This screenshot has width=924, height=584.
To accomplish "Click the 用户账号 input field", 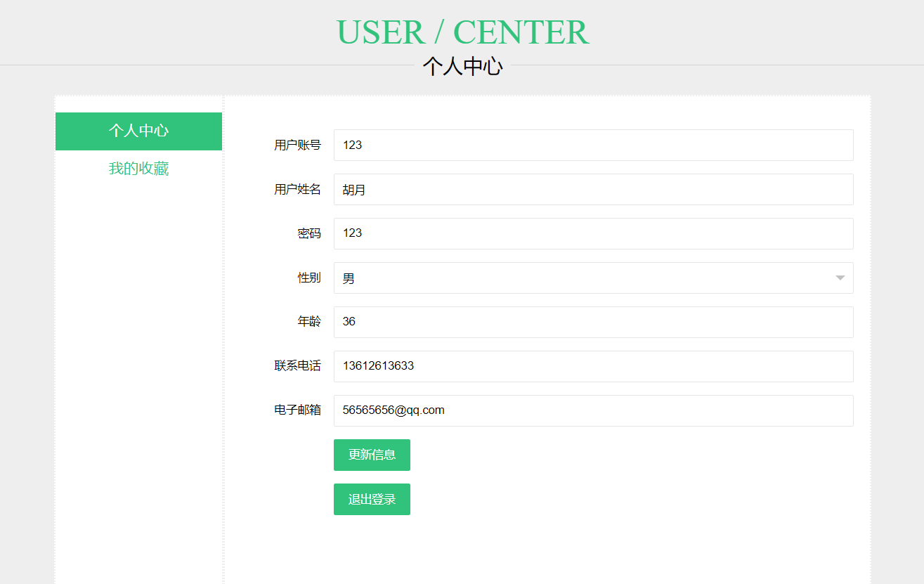I will point(593,145).
